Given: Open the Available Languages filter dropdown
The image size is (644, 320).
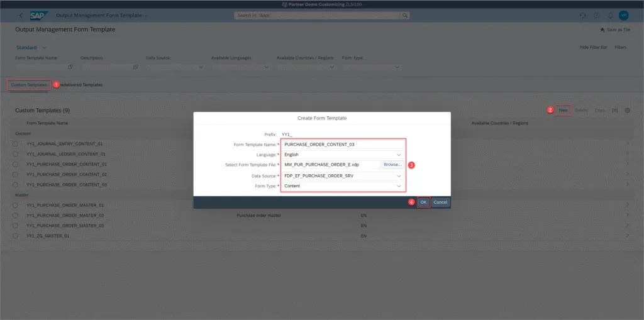Looking at the screenshot, I should click(266, 67).
